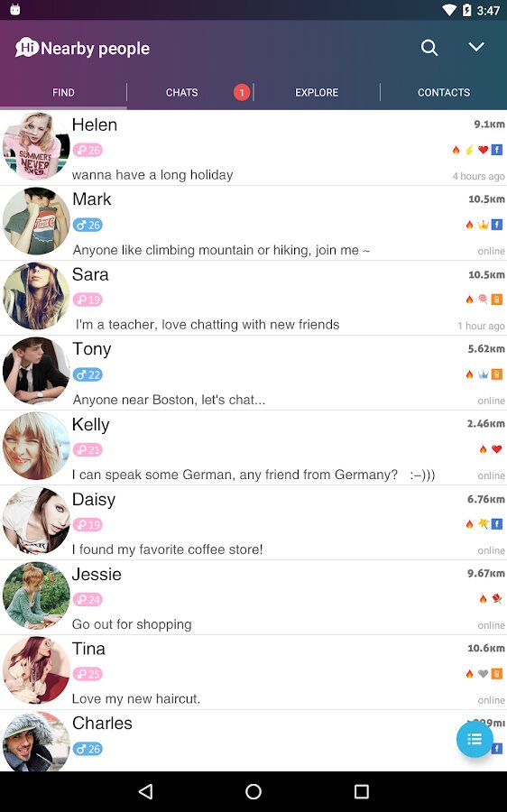Screen dimensions: 507x812
Task: Open Daisy's profile thumbnail
Action: (x=36, y=521)
